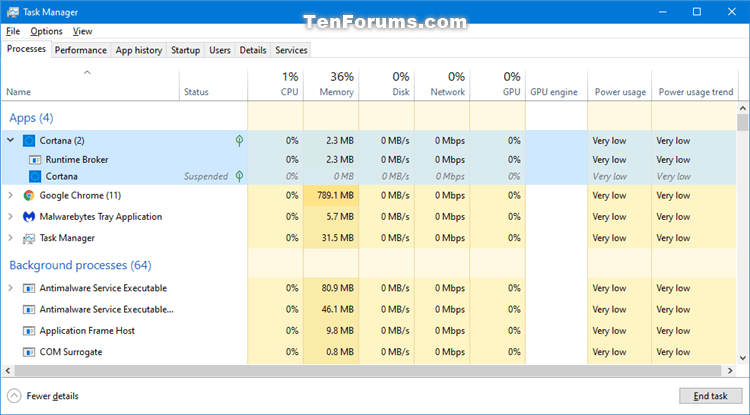Expand the Google Chrome (11) group
Image resolution: width=750 pixels, height=415 pixels.
pyautogui.click(x=11, y=196)
